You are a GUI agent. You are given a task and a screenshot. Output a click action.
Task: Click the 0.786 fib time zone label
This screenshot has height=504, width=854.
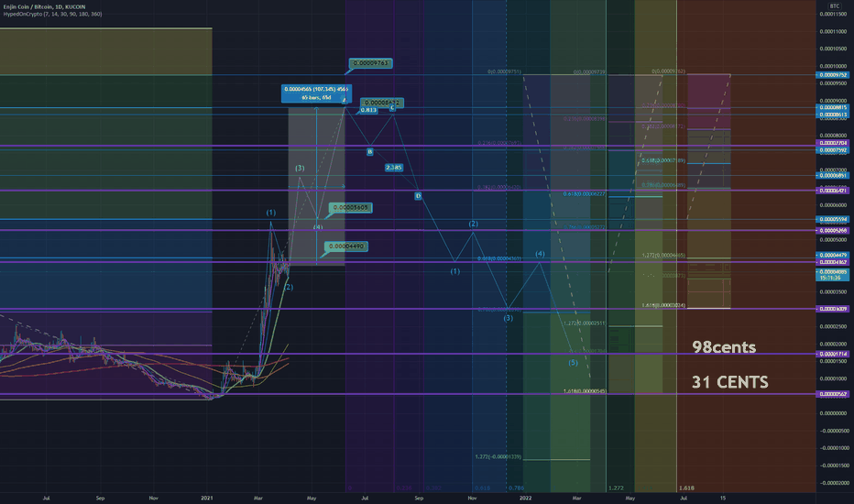[515, 488]
